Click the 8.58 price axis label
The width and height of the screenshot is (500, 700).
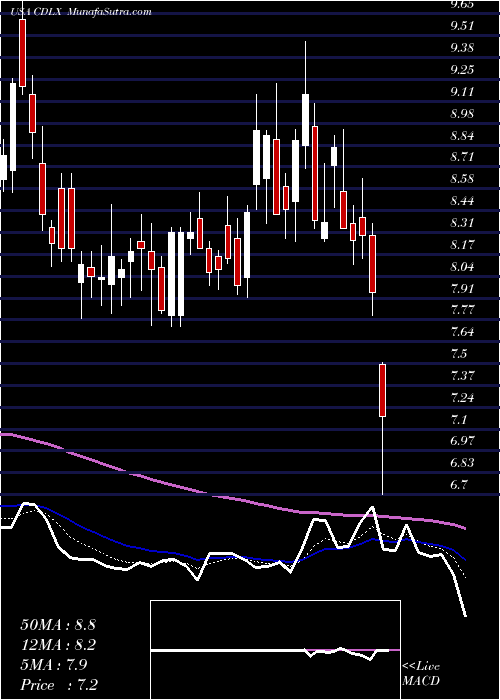coord(463,179)
